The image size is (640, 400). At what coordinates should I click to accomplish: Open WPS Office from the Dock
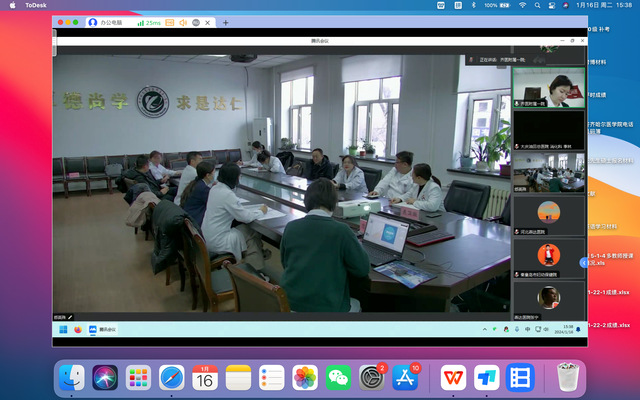pos(453,377)
